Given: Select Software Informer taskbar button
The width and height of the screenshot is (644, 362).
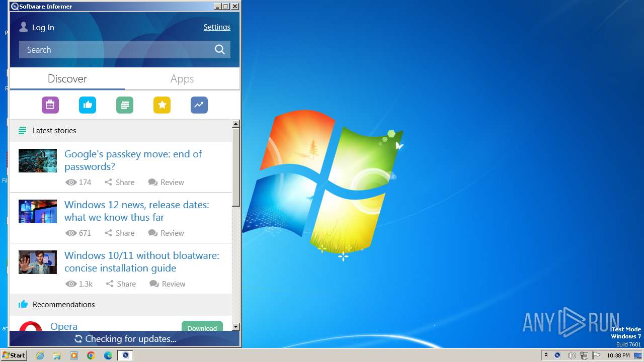Looking at the screenshot, I should [126, 355].
